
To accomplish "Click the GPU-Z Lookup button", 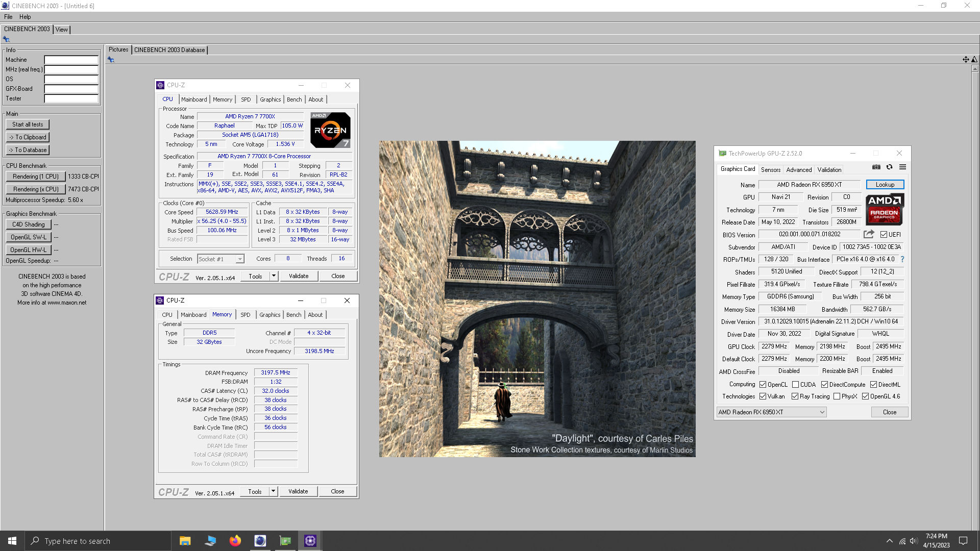I will click(x=885, y=185).
